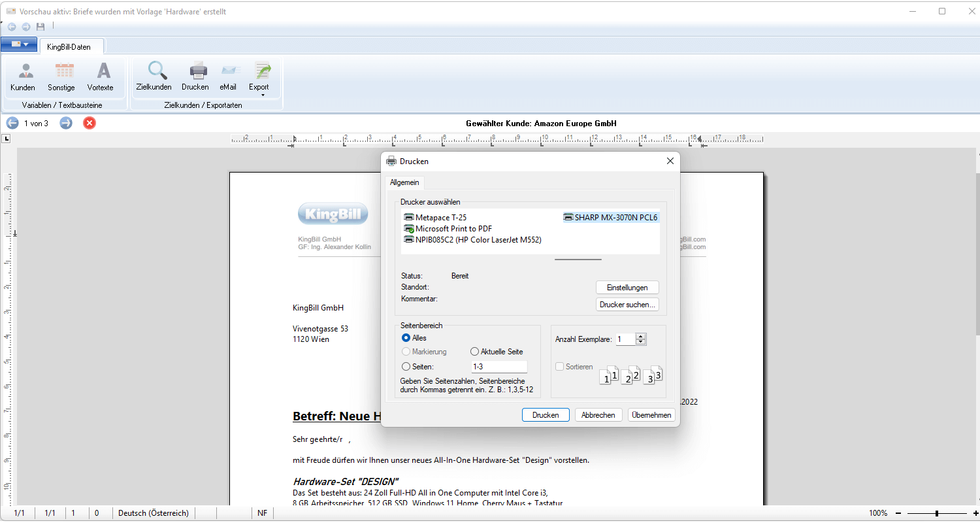Select the Aktuelle Seite radio button
980x523 pixels.
click(475, 352)
